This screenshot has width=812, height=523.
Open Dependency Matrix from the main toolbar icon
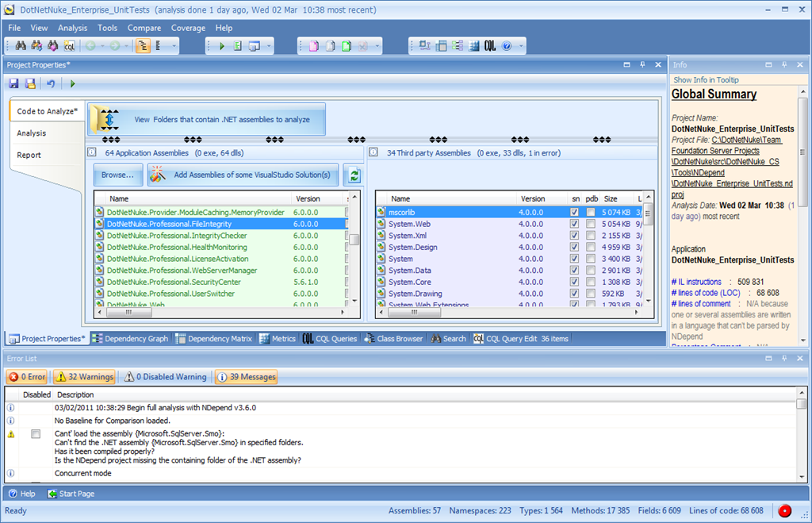tap(441, 46)
